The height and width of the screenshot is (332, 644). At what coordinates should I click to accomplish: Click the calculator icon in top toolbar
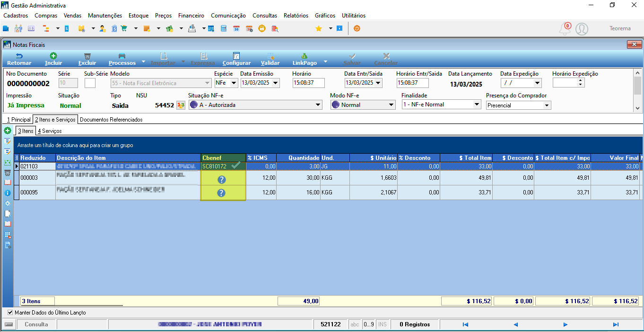(224, 28)
